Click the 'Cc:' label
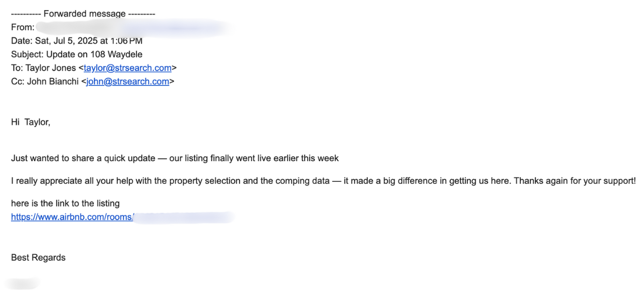This screenshot has height=290, width=644. click(x=18, y=81)
